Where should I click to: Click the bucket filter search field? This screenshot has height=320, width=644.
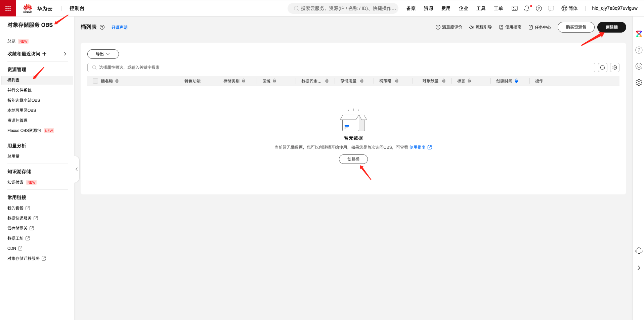click(341, 67)
